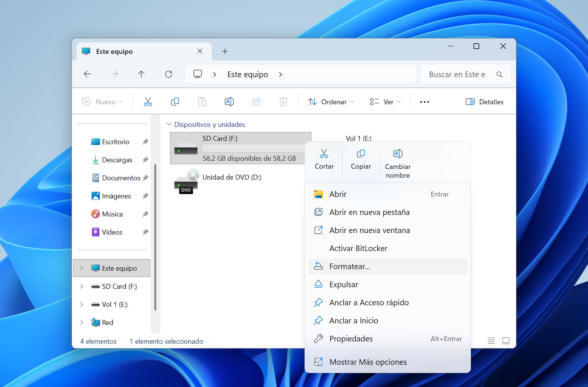Switch to large icons view in status bar
This screenshot has height=387, width=588.
pyautogui.click(x=506, y=341)
